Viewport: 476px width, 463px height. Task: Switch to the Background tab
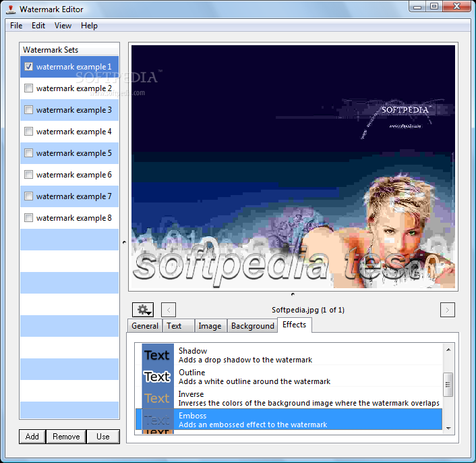coord(253,326)
